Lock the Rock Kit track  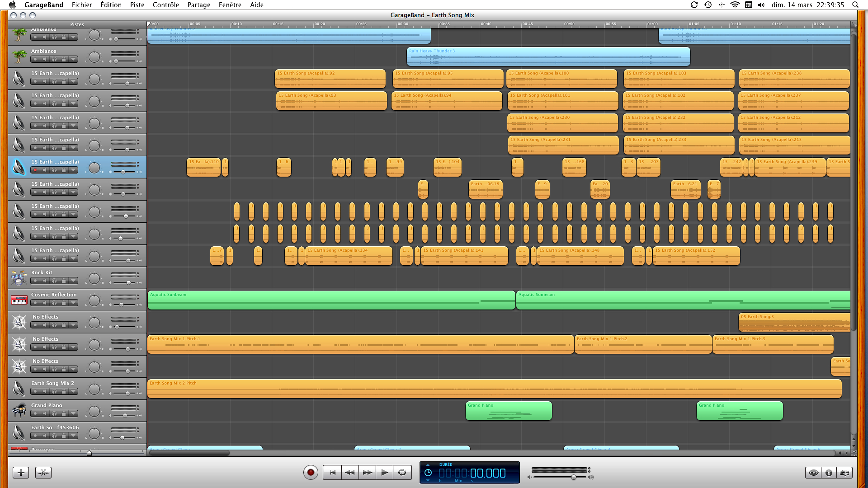(64, 281)
